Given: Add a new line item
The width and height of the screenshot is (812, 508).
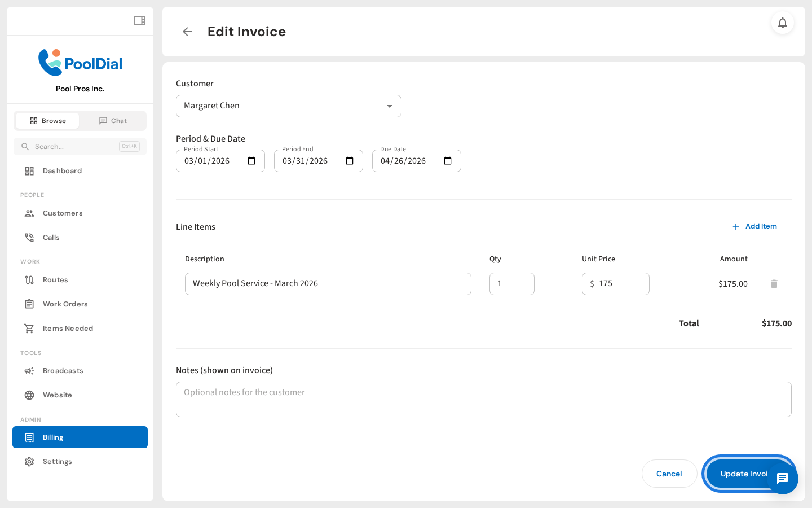Looking at the screenshot, I should pyautogui.click(x=755, y=226).
